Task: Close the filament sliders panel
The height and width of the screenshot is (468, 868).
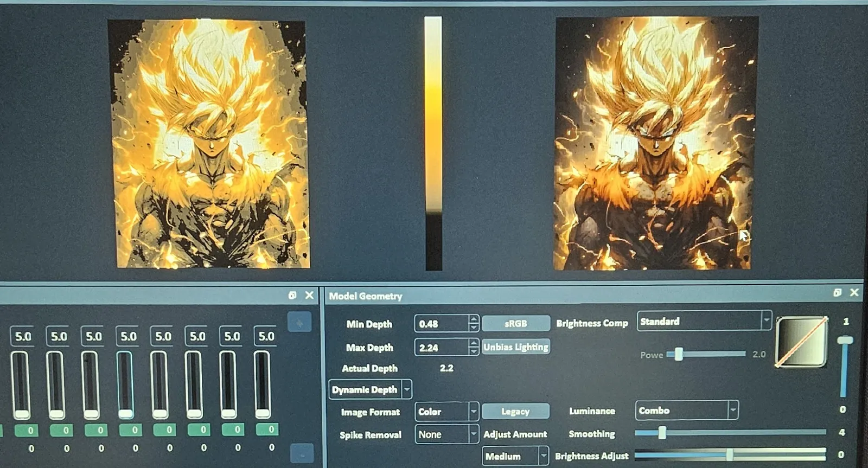Action: (x=309, y=295)
